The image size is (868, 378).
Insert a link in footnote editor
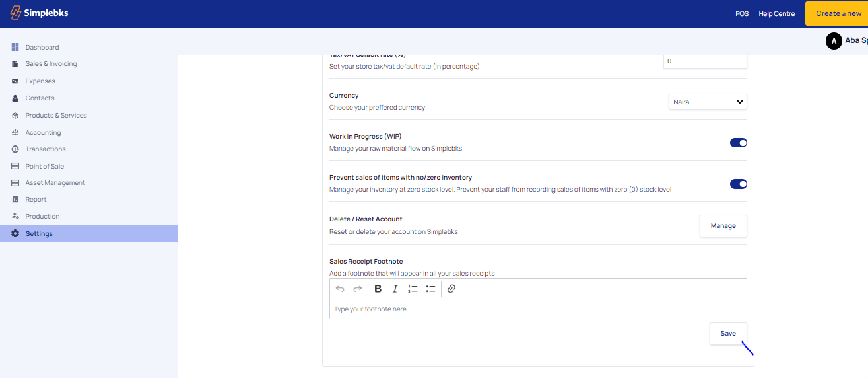click(451, 289)
